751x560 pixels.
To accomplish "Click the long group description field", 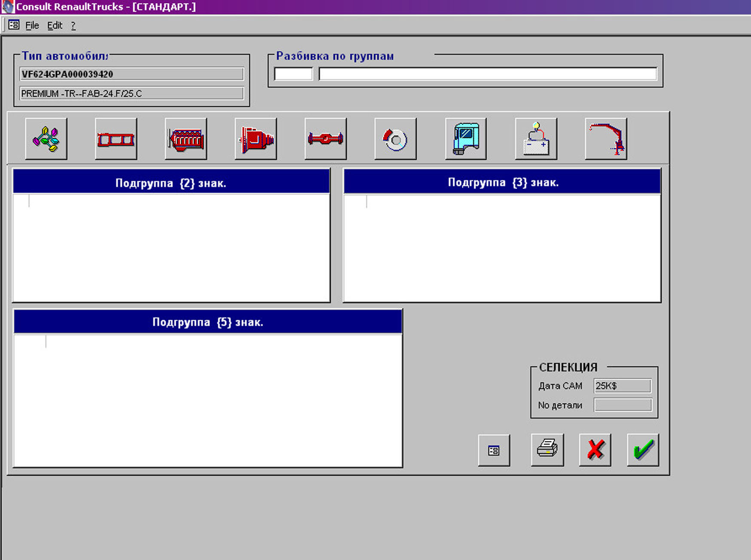I will 488,74.
